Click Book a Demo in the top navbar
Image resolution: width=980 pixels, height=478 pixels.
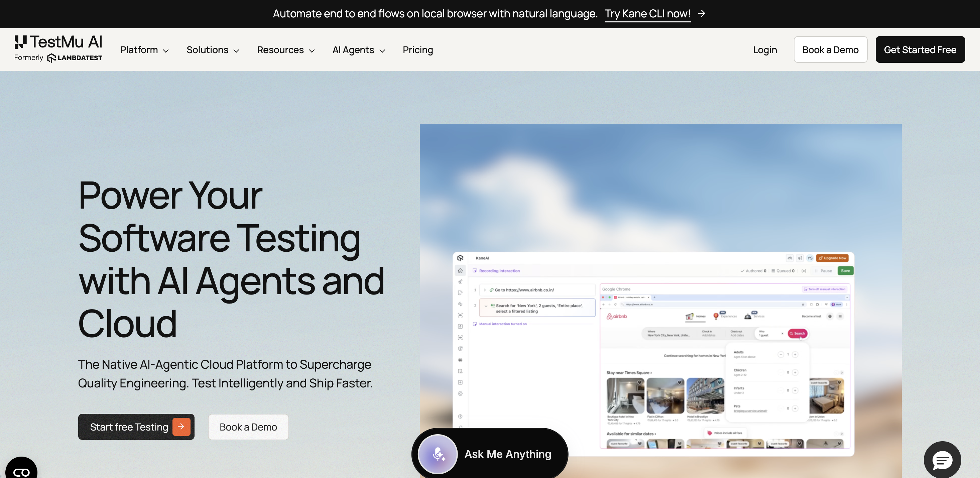tap(830, 49)
